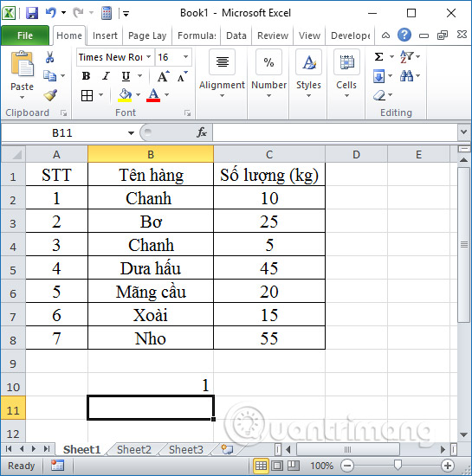Switch to Page Layout view

click(x=277, y=466)
